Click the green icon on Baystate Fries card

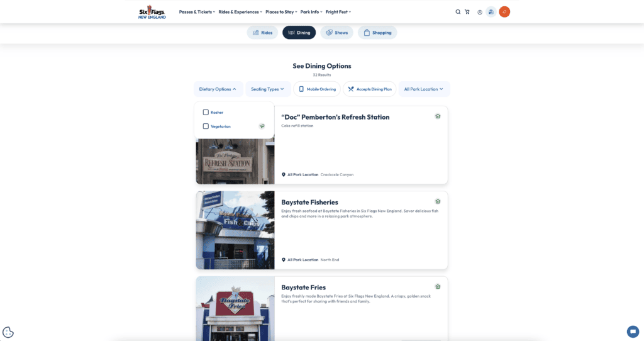pyautogui.click(x=438, y=286)
